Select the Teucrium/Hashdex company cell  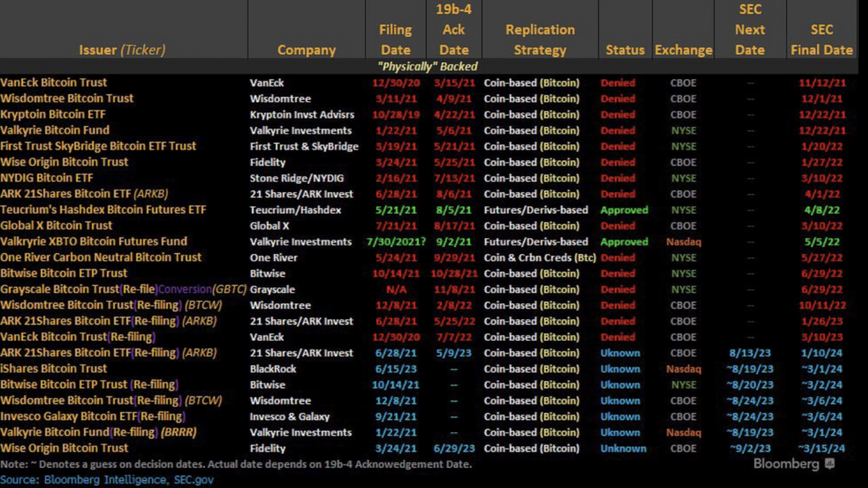click(x=296, y=210)
